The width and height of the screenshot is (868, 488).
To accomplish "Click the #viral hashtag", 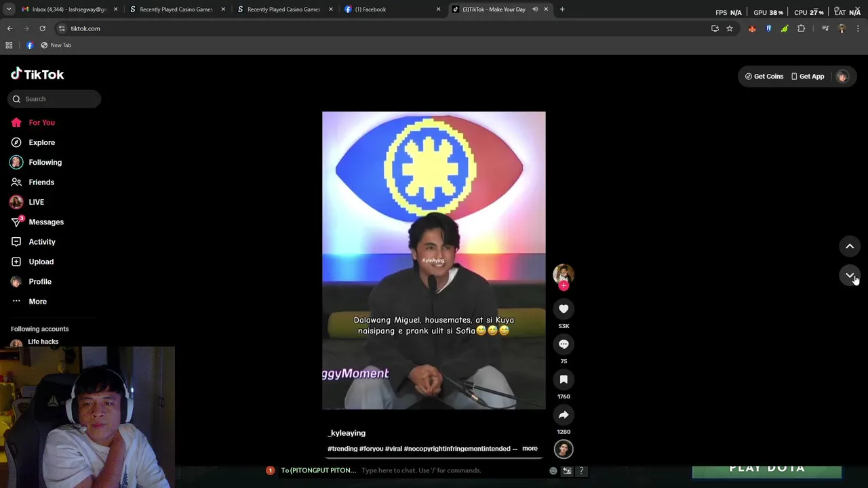I will pos(393,449).
